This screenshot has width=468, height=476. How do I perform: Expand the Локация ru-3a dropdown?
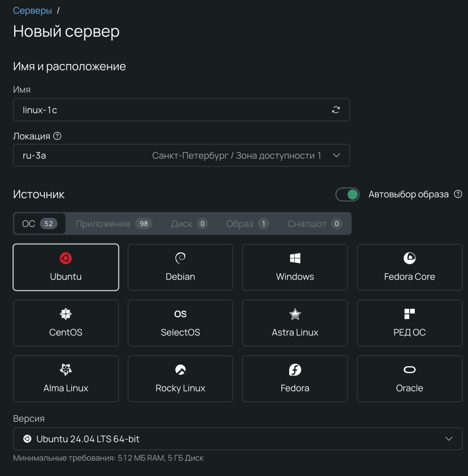pos(182,155)
